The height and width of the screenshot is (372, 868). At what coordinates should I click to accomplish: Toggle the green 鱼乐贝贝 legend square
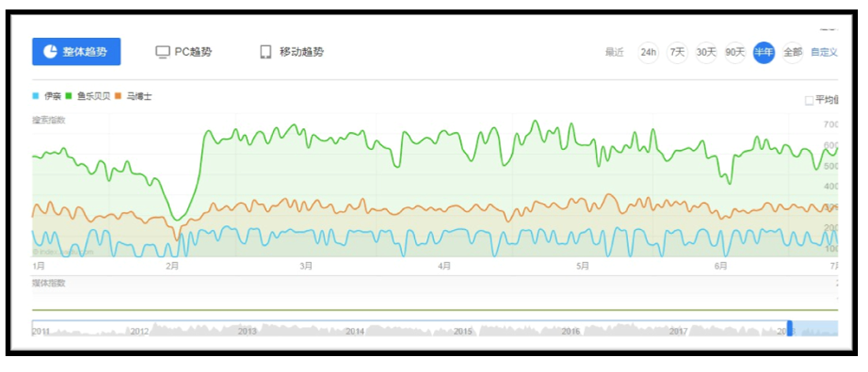pyautogui.click(x=69, y=96)
